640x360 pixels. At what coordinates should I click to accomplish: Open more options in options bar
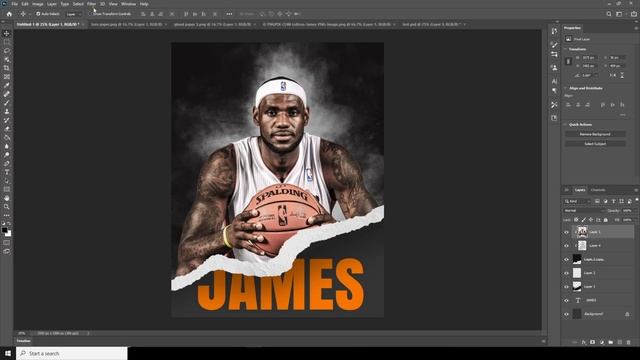click(229, 14)
